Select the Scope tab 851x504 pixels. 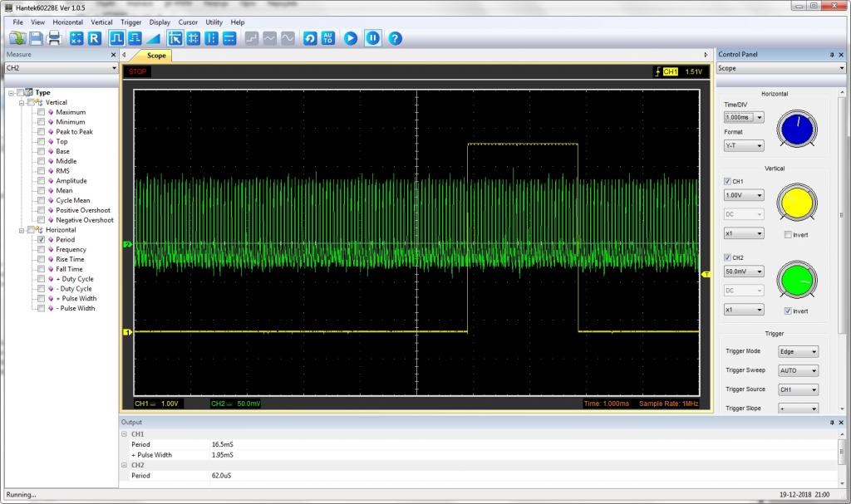[x=155, y=56]
